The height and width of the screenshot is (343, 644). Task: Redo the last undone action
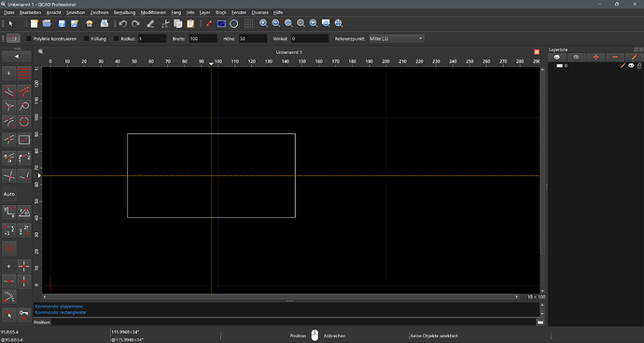click(x=135, y=23)
